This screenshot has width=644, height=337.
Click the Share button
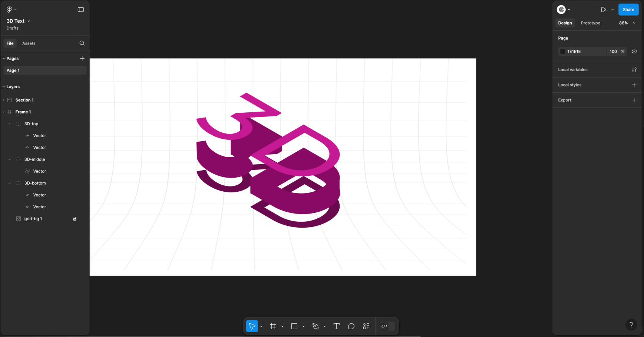tap(628, 10)
